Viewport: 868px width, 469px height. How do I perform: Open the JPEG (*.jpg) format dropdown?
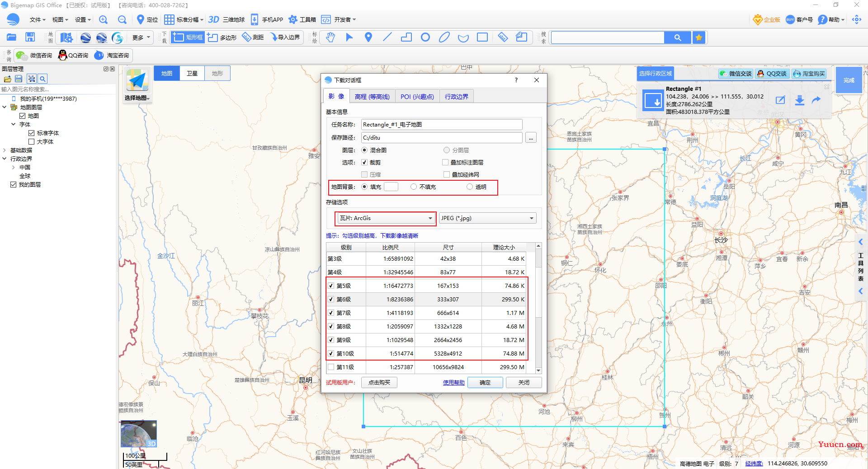[x=487, y=218]
